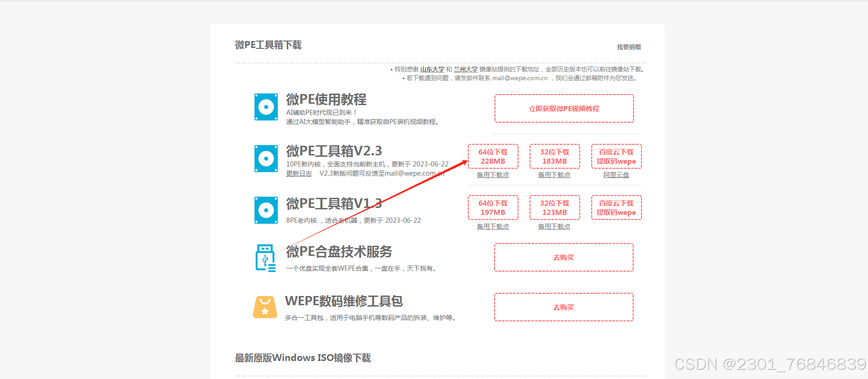Viewport: 868px width, 379px height.
Task: Click the 微PE工具箱V2.3 title
Action: click(x=334, y=151)
